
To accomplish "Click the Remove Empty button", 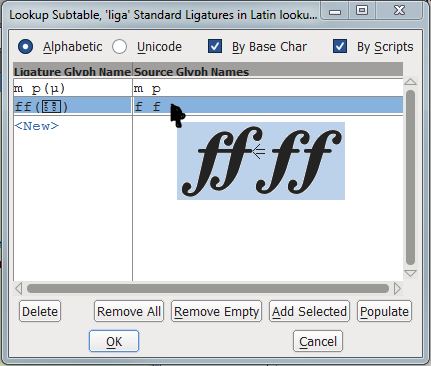I will tap(217, 311).
